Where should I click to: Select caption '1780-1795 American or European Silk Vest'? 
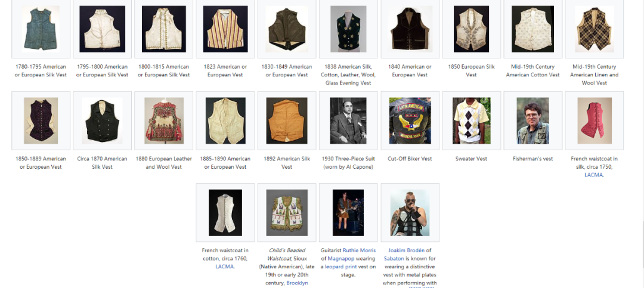point(41,71)
